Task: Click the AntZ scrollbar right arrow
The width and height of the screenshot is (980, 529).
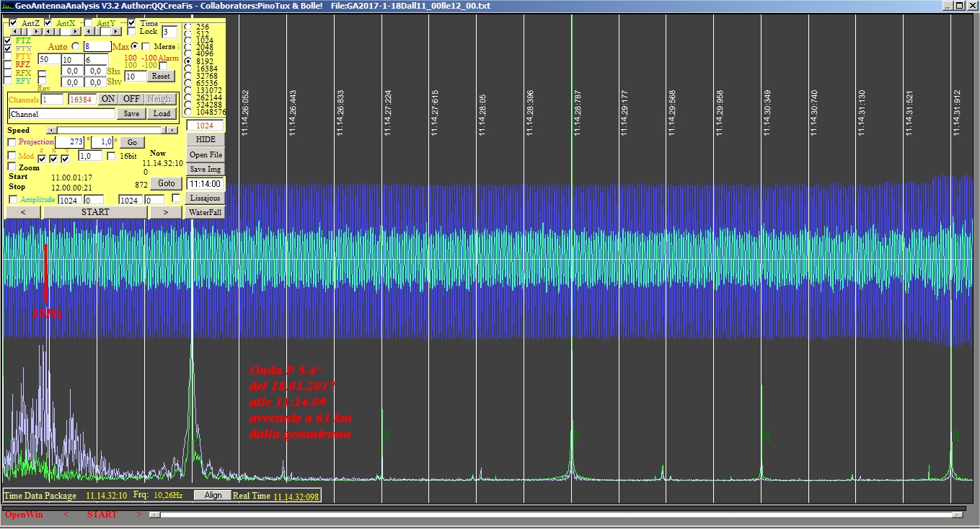Action: click(x=37, y=31)
